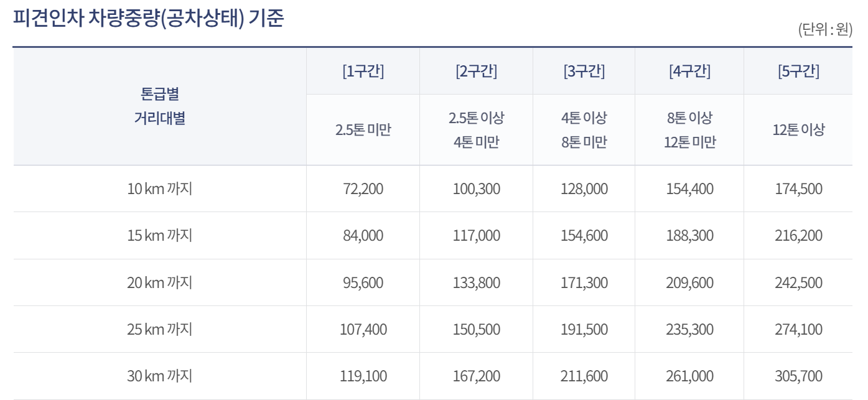Click the 25 km 까지 row label
This screenshot has height=400, width=868.
[x=160, y=329]
